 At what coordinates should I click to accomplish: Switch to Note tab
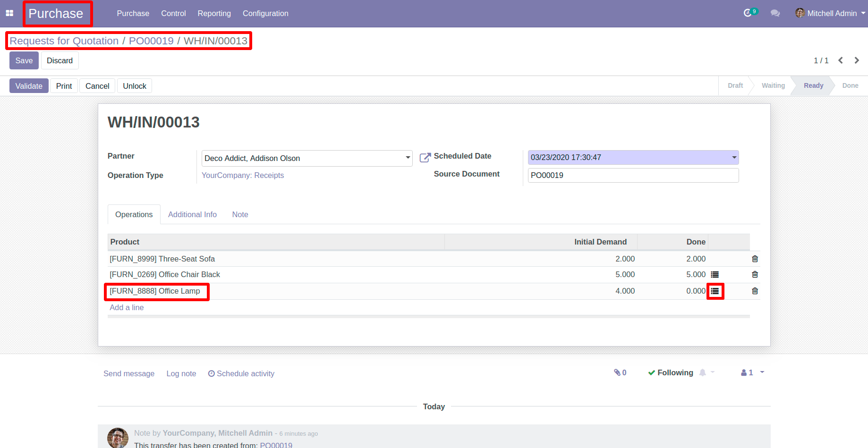tap(240, 214)
